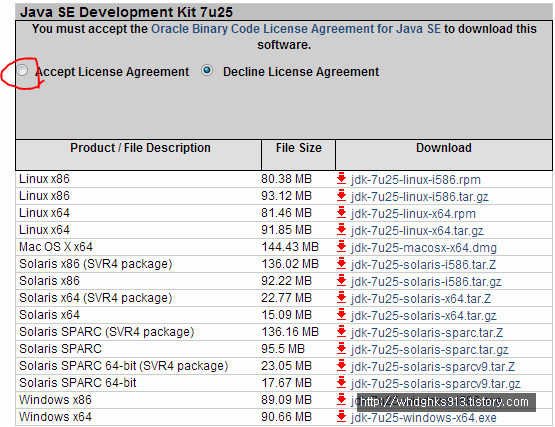Download jdk-7u25-linux-i586.rpm file link
Image resolution: width=555 pixels, height=427 pixels.
point(416,180)
